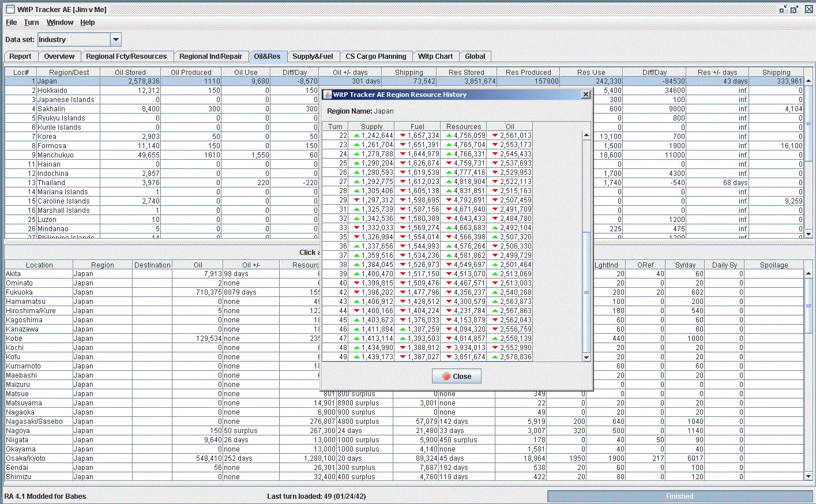Screen dimensions: 816x504
Task: Click the Supply column header in the history dialog
Action: [371, 127]
